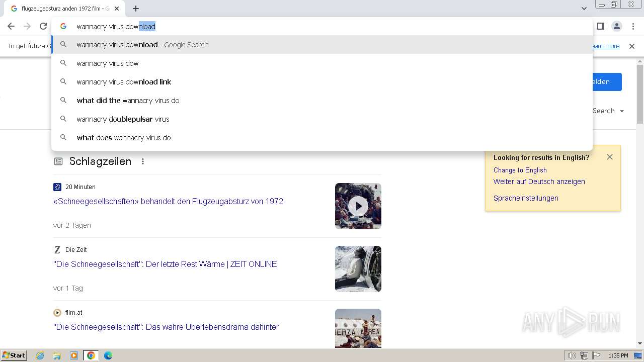644x362 pixels.
Task: Open the tab search dropdown arrow
Action: 584,9
